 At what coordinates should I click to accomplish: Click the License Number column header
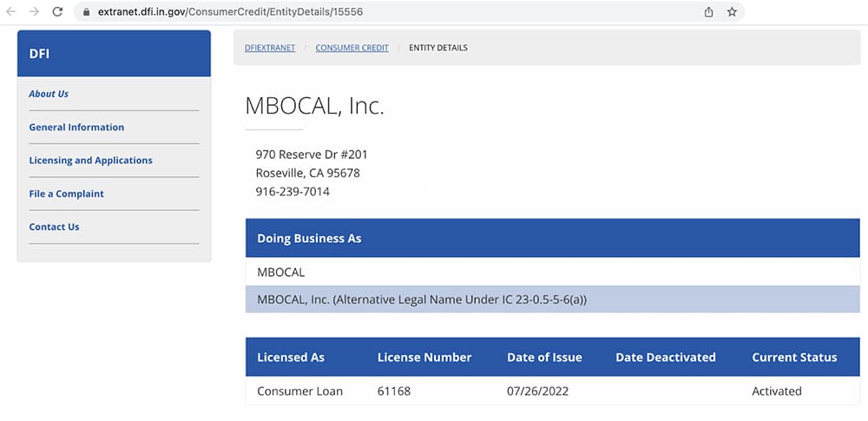[x=424, y=358]
